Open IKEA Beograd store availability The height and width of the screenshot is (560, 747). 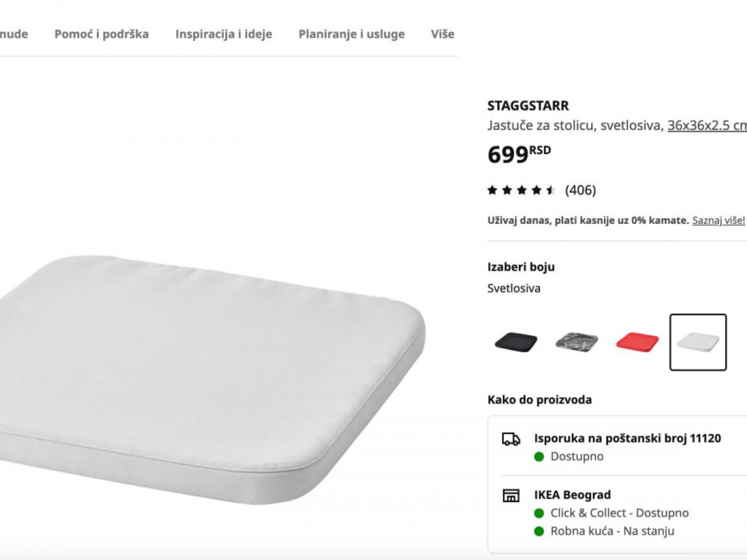(x=573, y=495)
